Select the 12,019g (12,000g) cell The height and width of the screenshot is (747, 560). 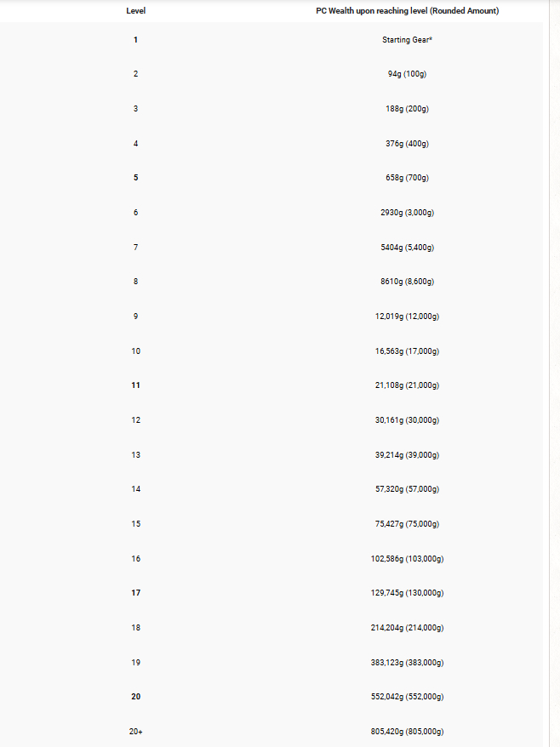point(407,316)
